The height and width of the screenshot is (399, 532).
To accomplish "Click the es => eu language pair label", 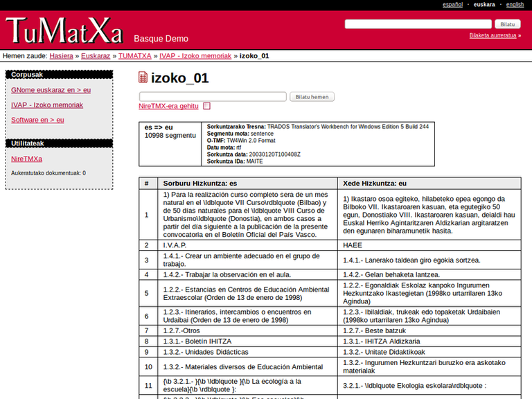I will (x=159, y=127).
